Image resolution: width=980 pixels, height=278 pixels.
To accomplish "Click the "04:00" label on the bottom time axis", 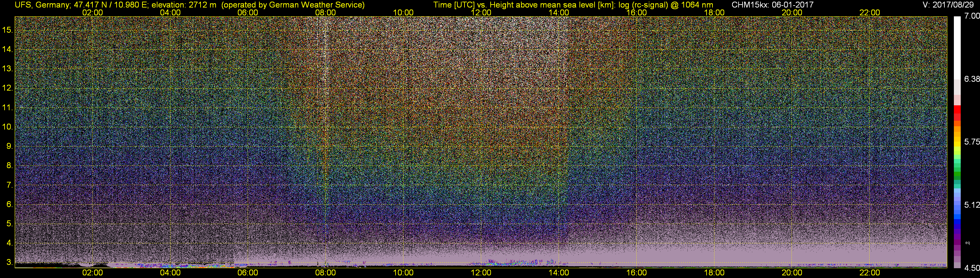I will tap(170, 273).
